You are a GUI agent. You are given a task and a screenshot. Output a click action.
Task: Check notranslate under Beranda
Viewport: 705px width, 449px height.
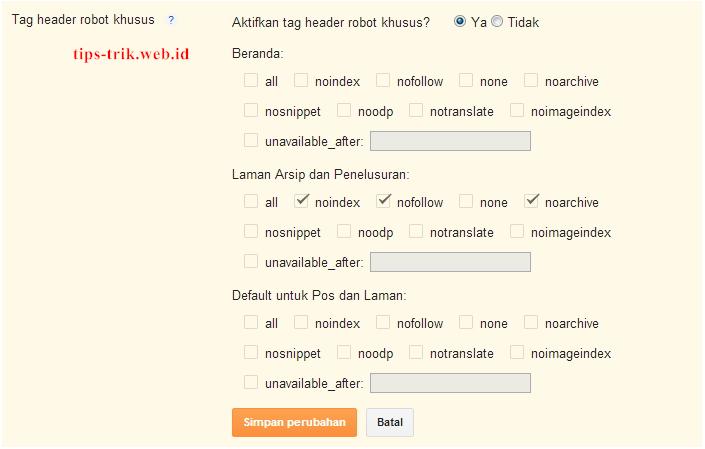click(416, 110)
